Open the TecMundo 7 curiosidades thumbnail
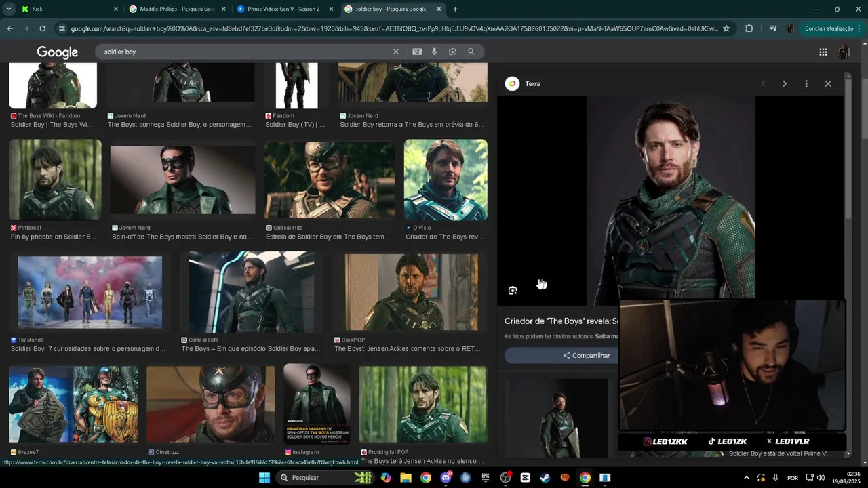Screen dimensions: 868x488 tap(90, 291)
